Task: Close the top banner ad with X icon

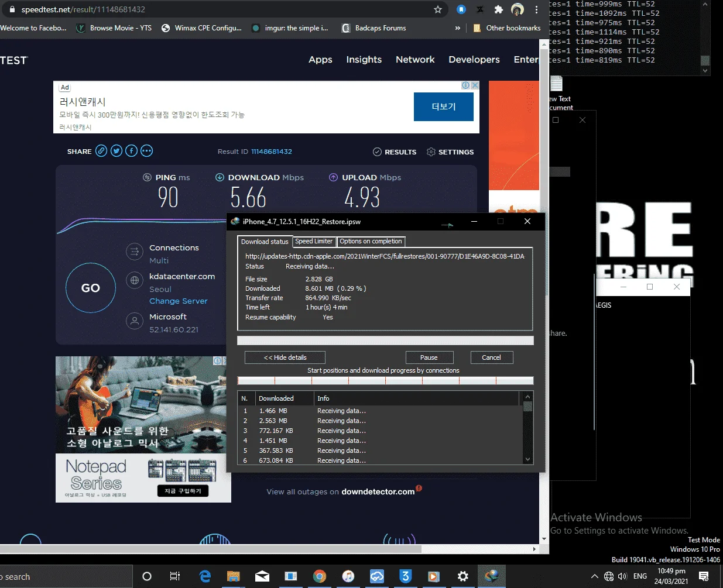Action: point(475,85)
